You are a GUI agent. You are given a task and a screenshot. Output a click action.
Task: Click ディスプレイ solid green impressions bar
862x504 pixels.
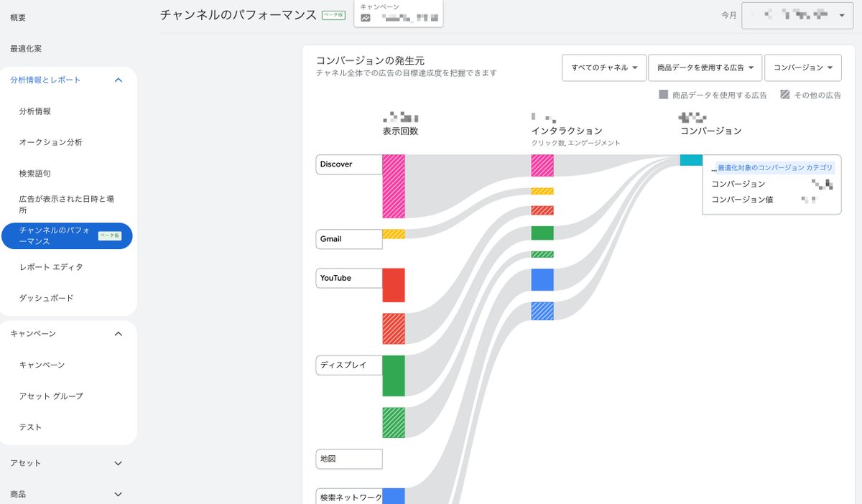(394, 375)
